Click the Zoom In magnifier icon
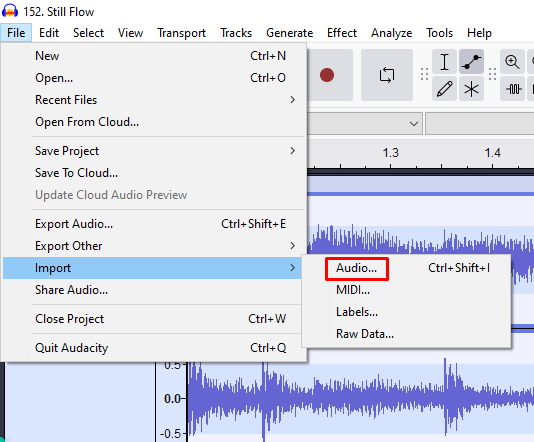This screenshot has width=534, height=442. [x=512, y=62]
